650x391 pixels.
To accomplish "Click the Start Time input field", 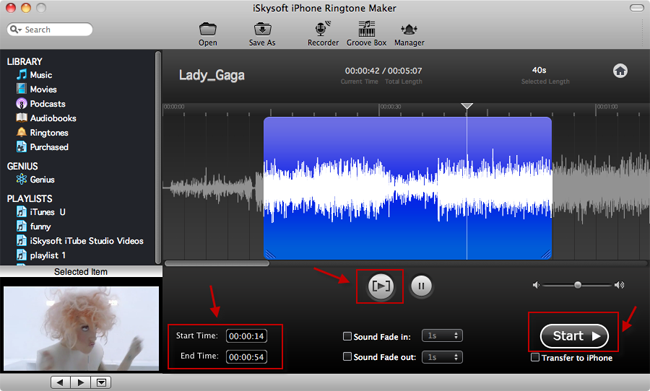I will (246, 336).
